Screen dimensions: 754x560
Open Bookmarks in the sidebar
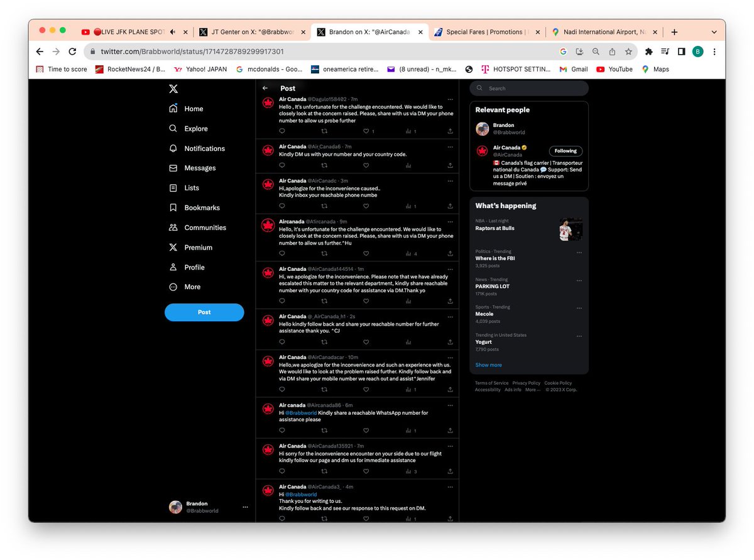(x=194, y=207)
